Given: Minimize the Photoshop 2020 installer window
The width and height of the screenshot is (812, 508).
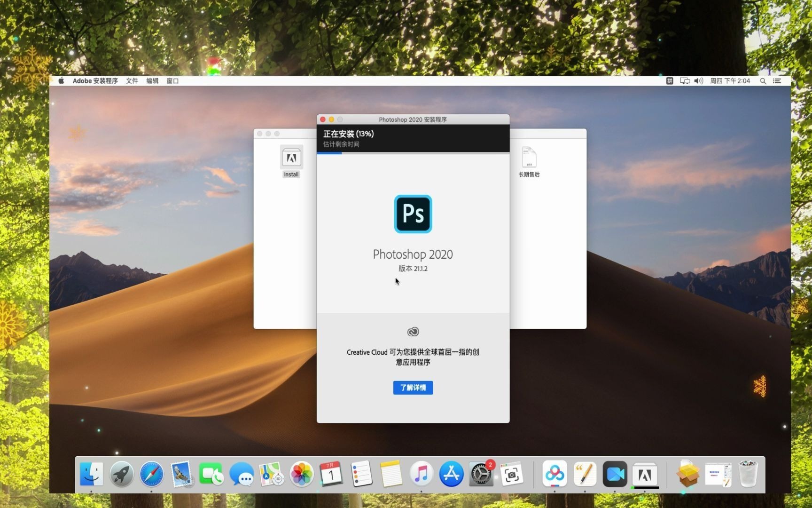Looking at the screenshot, I should [331, 119].
